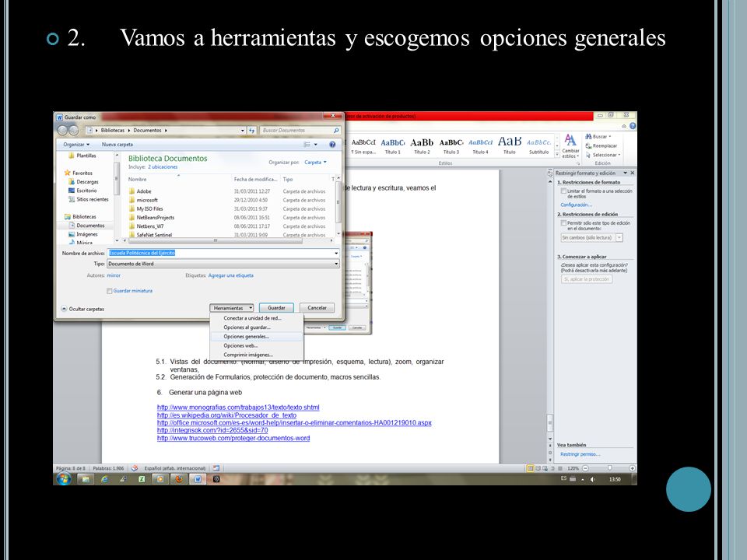Open the Sin cambios (sólo lectura) dropdown

tap(591, 238)
